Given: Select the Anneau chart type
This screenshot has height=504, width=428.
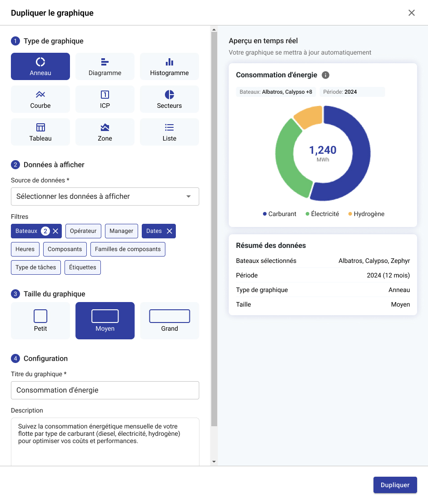Looking at the screenshot, I should click(x=40, y=66).
